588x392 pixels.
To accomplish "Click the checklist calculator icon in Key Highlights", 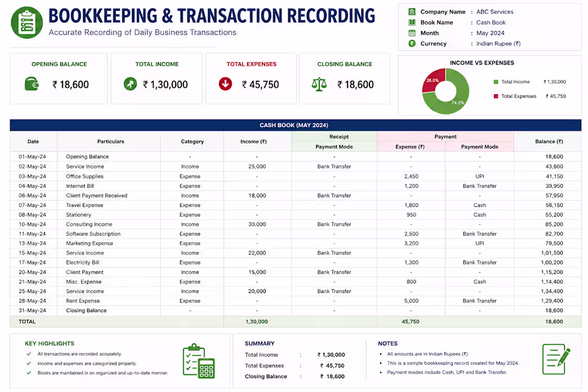I will 199,361.
